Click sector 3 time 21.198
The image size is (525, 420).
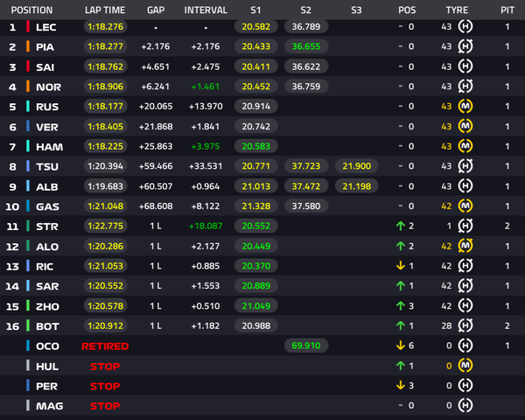tap(357, 185)
